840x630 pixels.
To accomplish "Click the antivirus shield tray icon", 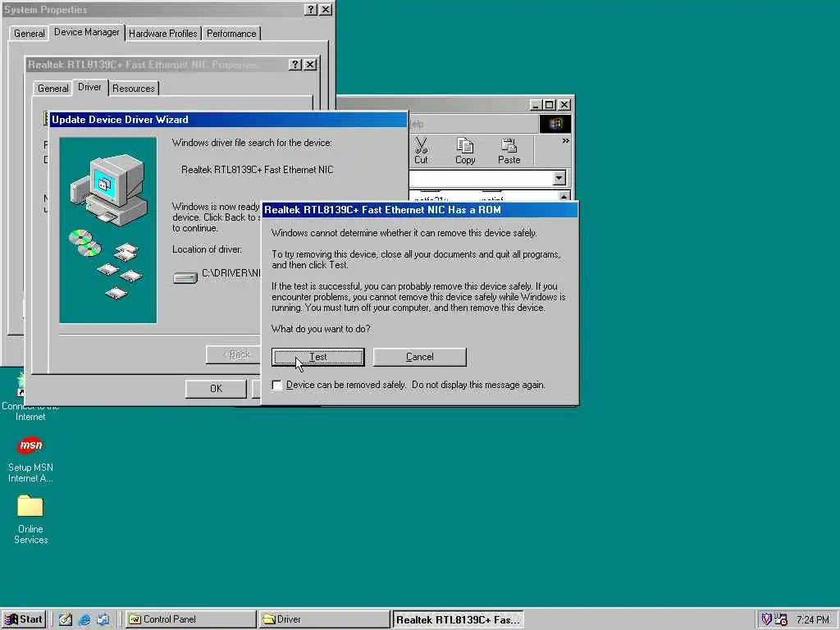I will point(767,619).
